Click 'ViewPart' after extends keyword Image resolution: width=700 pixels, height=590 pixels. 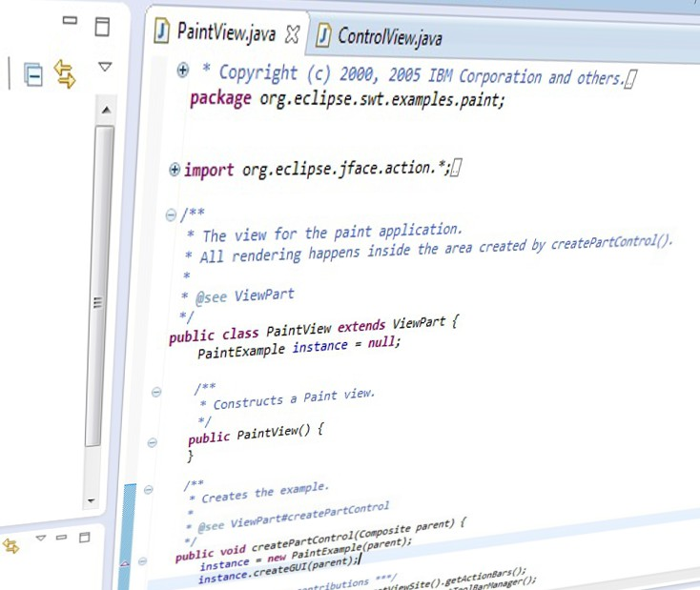pos(419,322)
